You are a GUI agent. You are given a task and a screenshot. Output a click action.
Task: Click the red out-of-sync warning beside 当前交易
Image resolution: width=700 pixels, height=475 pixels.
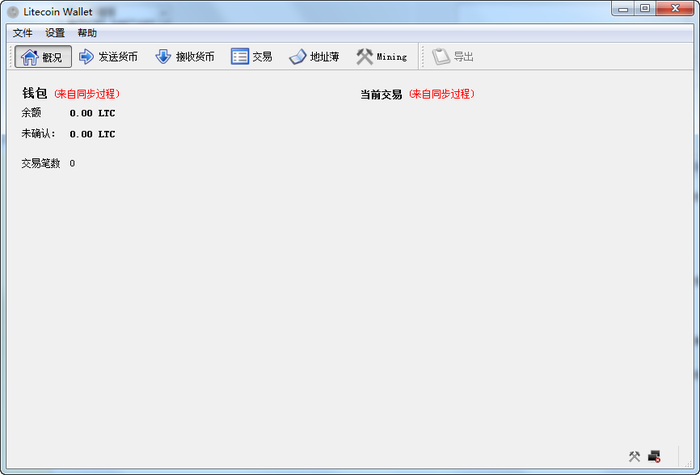coord(442,94)
